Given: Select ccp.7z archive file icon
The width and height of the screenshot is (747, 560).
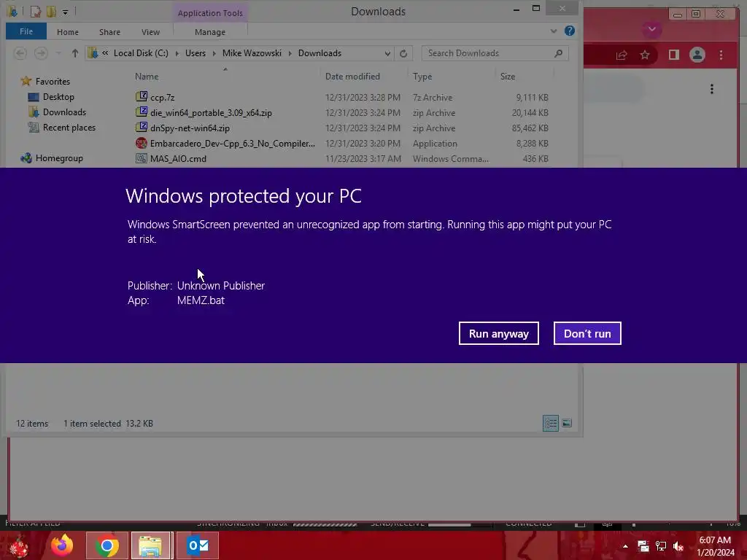Looking at the screenshot, I should pyautogui.click(x=141, y=97).
